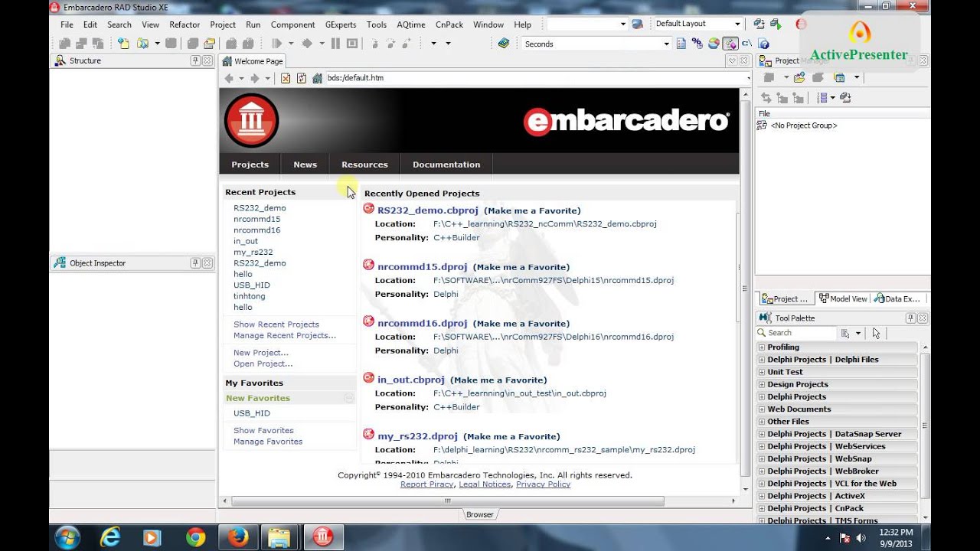The width and height of the screenshot is (980, 551).
Task: Open Firefox from the taskbar
Action: coord(237,538)
